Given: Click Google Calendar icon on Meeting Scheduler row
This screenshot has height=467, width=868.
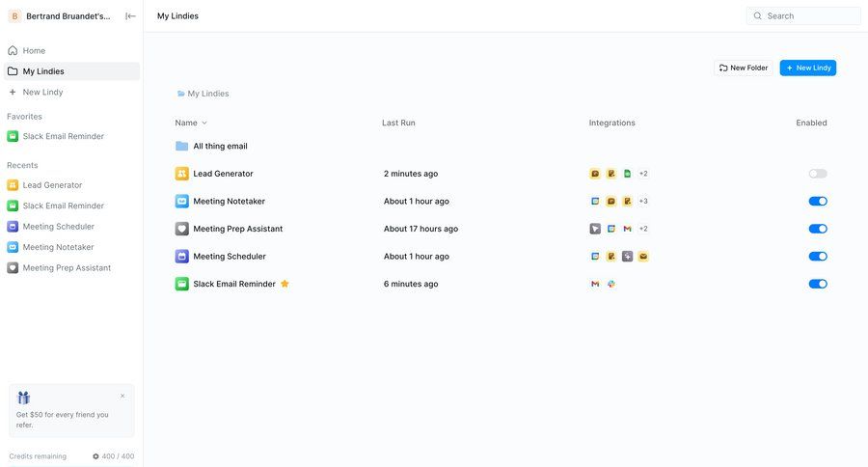Looking at the screenshot, I should [595, 257].
